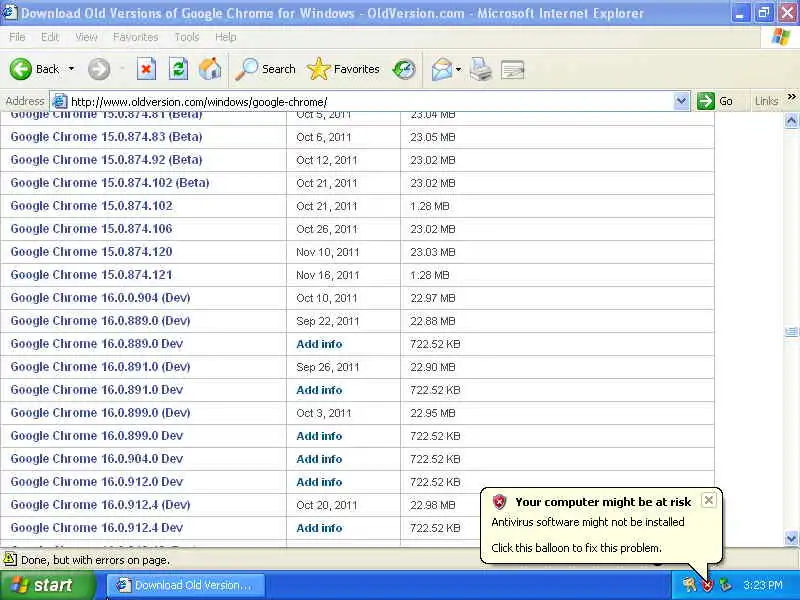
Task: Click the scrollbar up arrow
Action: [791, 120]
